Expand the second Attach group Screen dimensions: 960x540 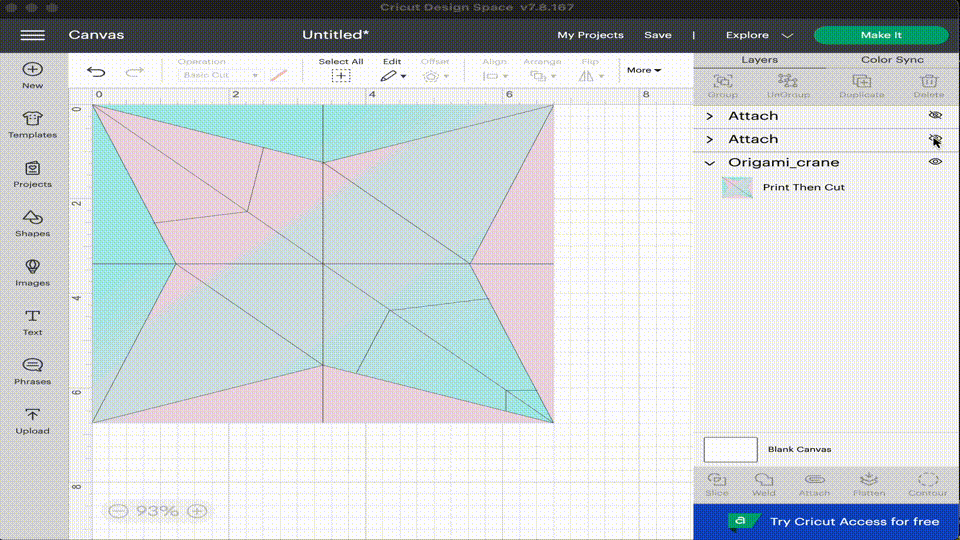(710, 140)
